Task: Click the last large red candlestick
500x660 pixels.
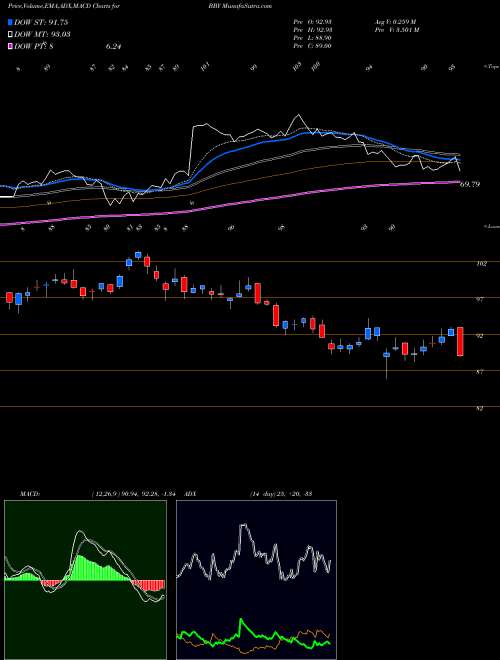Action: 460,341
